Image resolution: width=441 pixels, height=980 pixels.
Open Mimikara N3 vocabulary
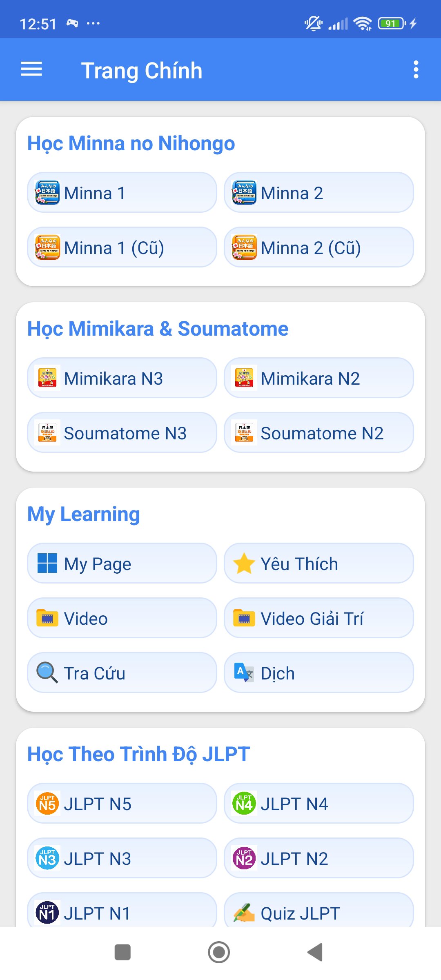click(x=122, y=378)
